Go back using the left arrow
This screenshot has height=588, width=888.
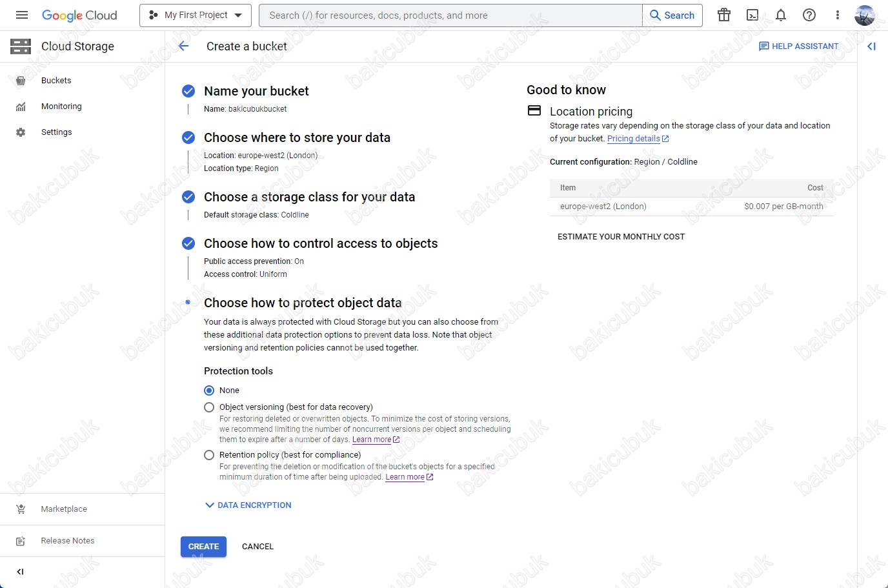tap(184, 46)
